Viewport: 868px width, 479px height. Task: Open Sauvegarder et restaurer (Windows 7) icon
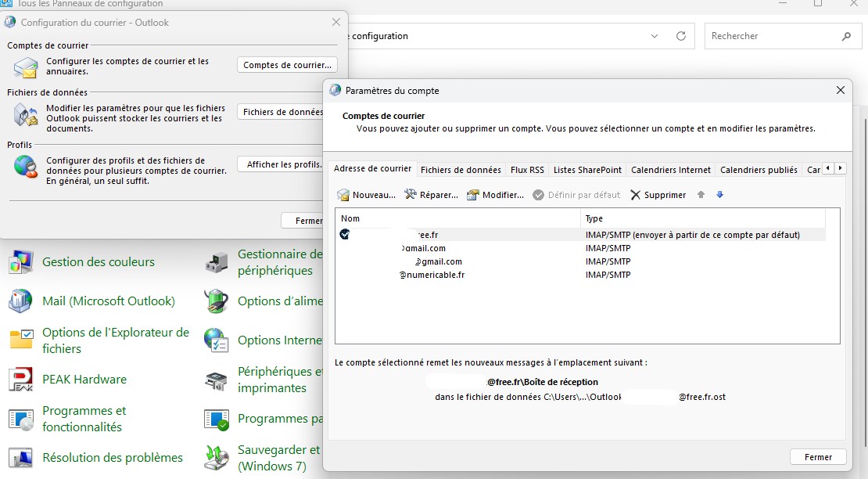tap(217, 458)
